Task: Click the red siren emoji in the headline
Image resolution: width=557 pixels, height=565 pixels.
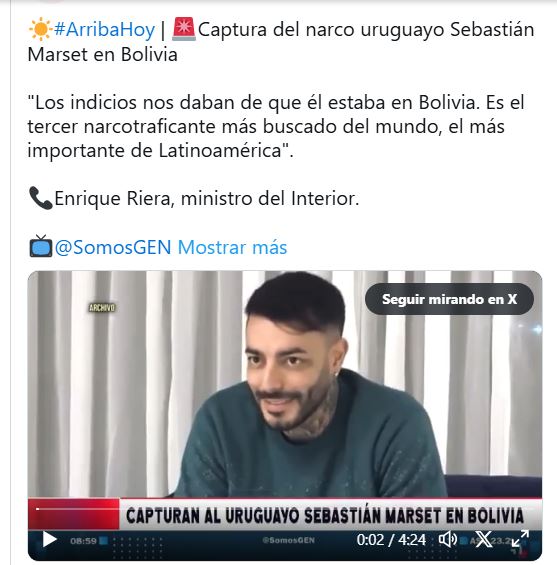Action: (184, 29)
